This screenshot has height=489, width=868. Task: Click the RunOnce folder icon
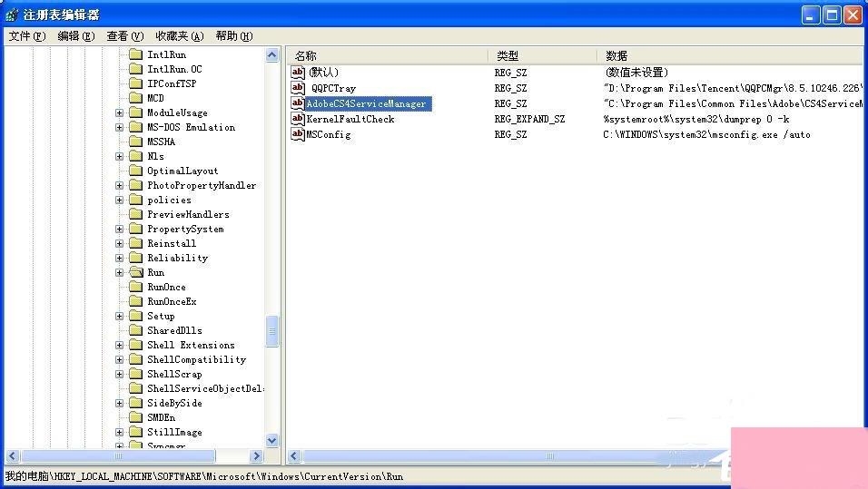coord(135,287)
